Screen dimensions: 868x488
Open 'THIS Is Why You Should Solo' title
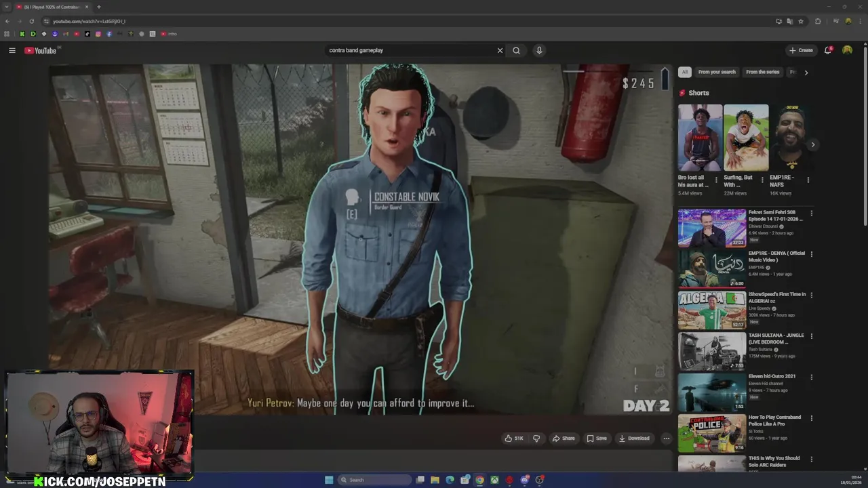pos(774,462)
